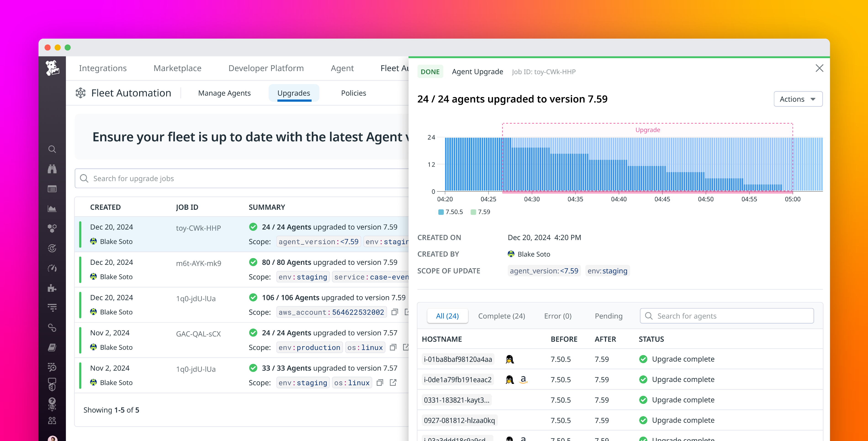Viewport: 868px width, 441px height.
Task: Open Events via the list sidebar icon
Action: (52, 189)
